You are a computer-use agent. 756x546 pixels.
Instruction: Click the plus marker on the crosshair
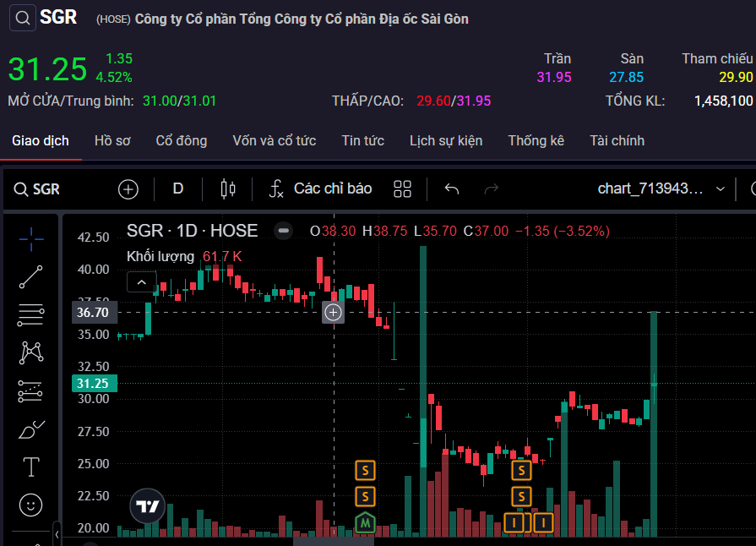coord(333,313)
